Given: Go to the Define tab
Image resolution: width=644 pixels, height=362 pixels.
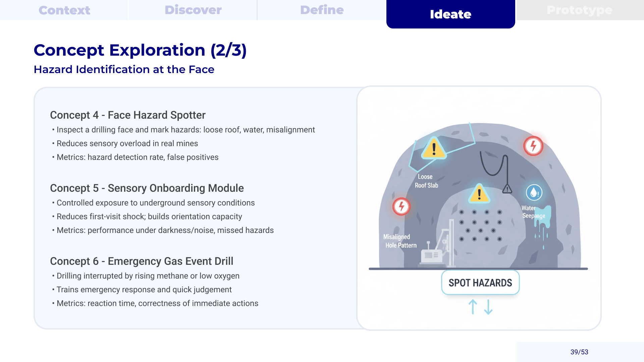Looking at the screenshot, I should 322,10.
